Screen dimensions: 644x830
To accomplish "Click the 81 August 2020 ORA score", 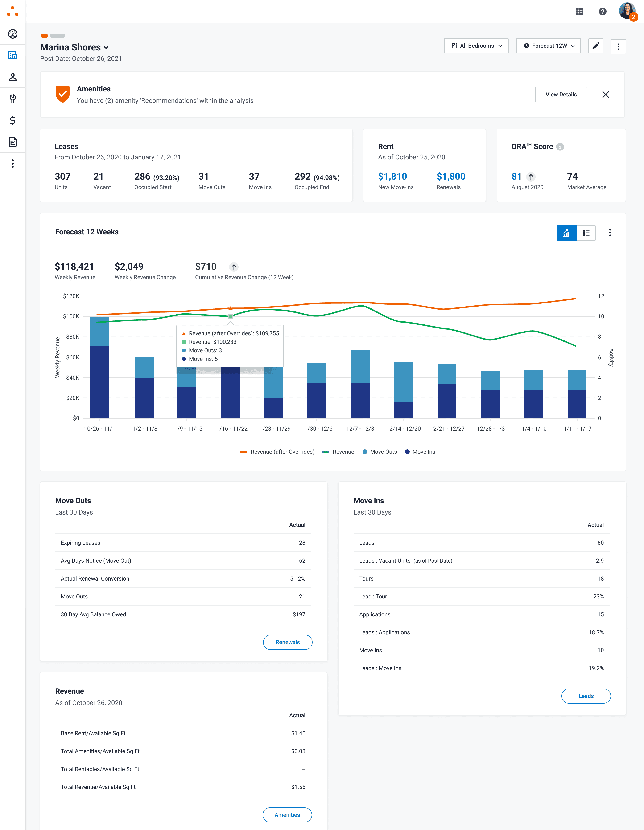I will [516, 177].
